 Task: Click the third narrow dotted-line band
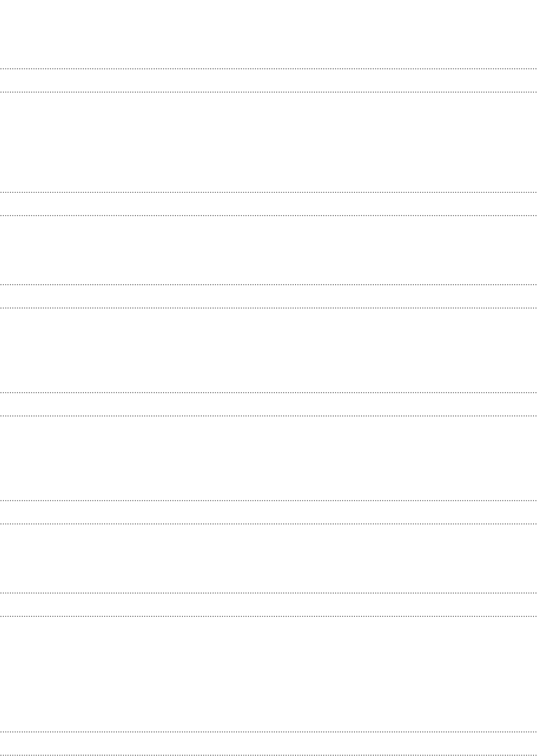pos(268,296)
